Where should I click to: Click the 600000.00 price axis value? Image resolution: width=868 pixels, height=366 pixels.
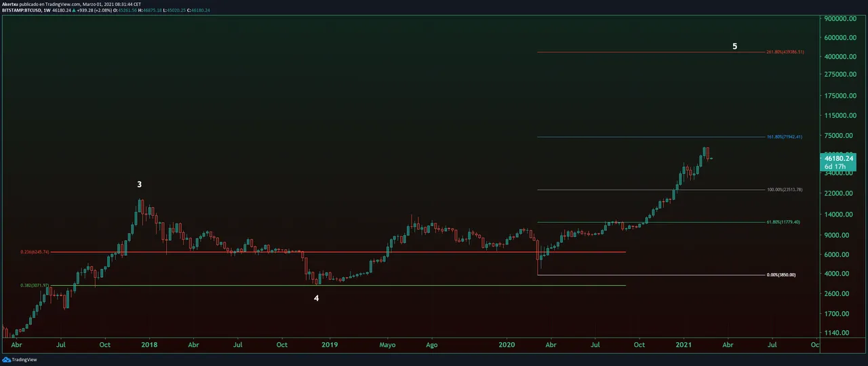point(840,38)
